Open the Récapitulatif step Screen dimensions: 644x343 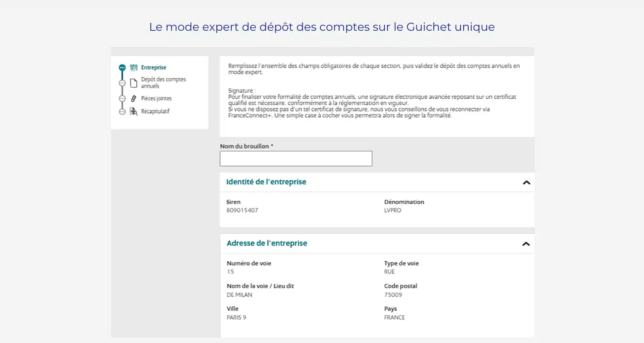pyautogui.click(x=155, y=111)
